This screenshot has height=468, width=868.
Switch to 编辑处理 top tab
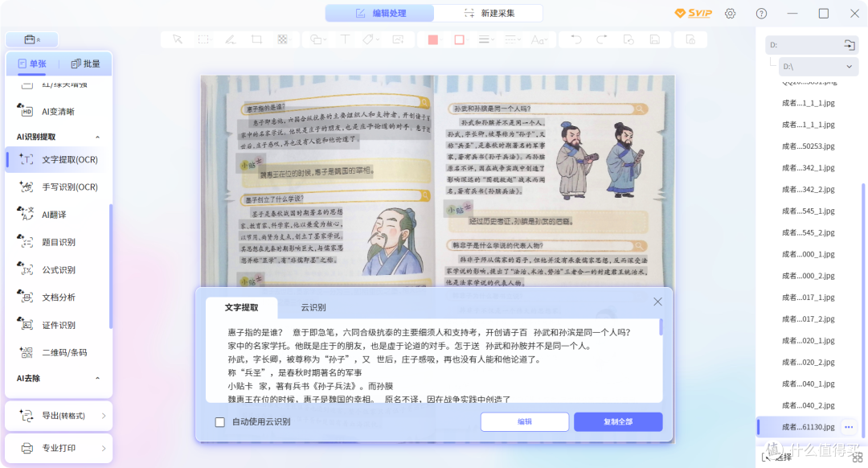[x=379, y=13]
